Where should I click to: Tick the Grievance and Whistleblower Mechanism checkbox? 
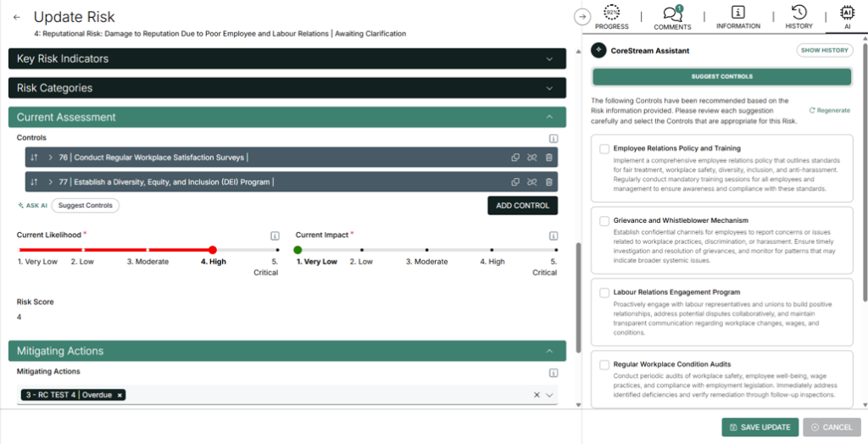[x=604, y=221]
